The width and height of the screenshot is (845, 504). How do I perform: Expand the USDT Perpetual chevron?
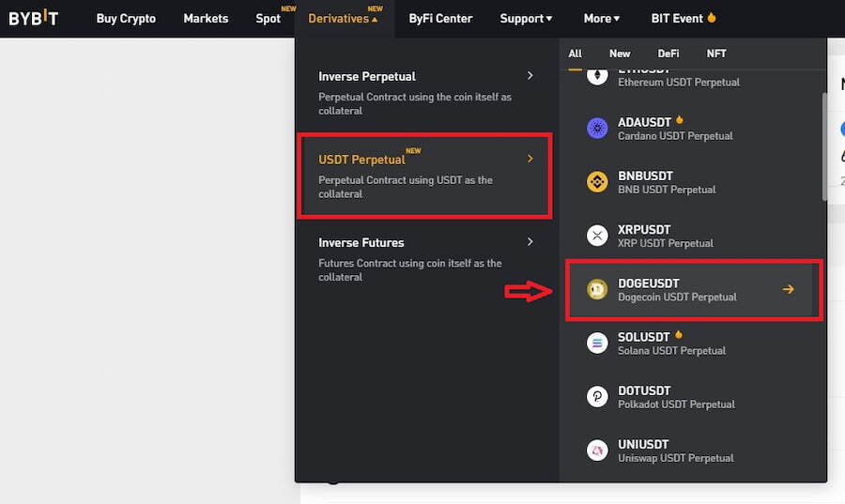(530, 159)
